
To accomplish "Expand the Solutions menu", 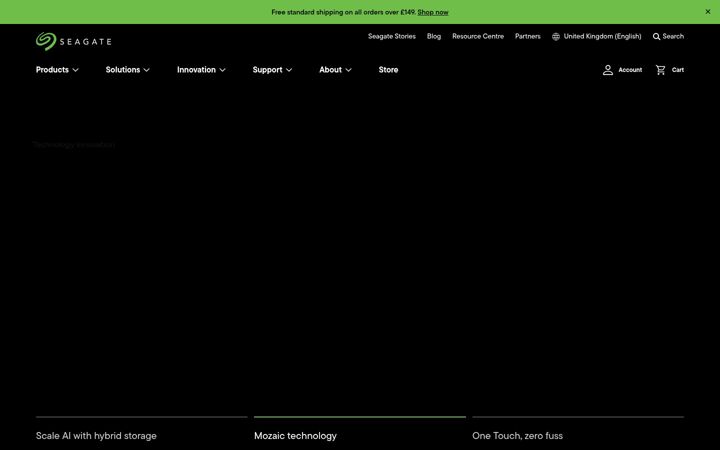I will tap(128, 70).
